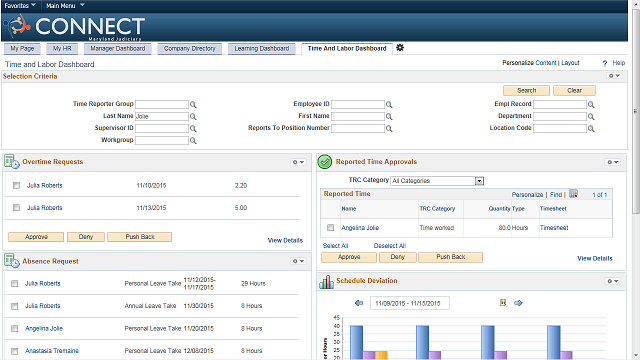Click the Search button

click(x=527, y=91)
